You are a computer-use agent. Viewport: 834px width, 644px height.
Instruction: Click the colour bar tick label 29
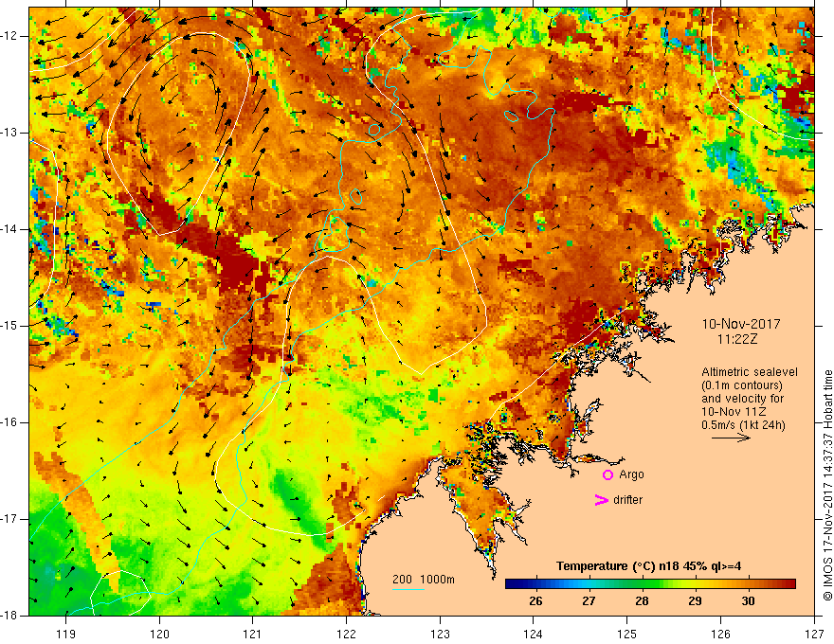[x=695, y=601]
